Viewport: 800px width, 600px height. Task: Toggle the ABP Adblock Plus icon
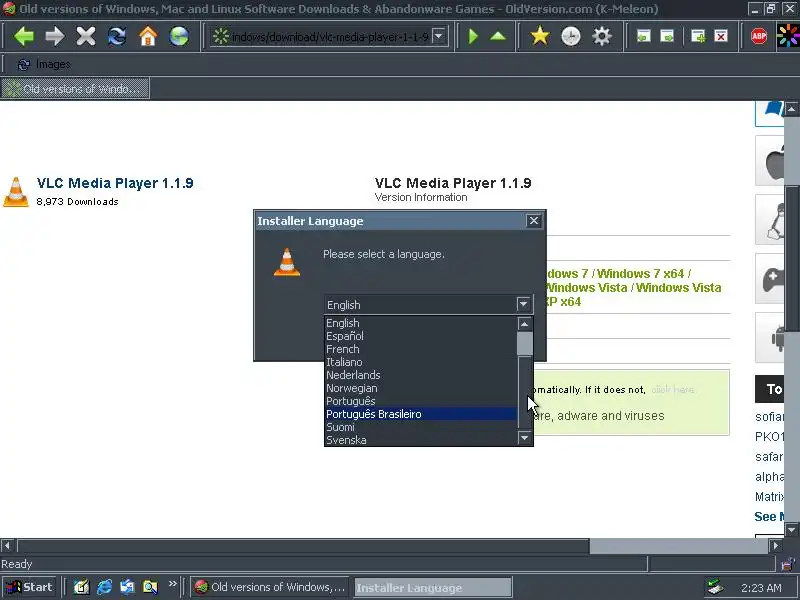(x=759, y=36)
